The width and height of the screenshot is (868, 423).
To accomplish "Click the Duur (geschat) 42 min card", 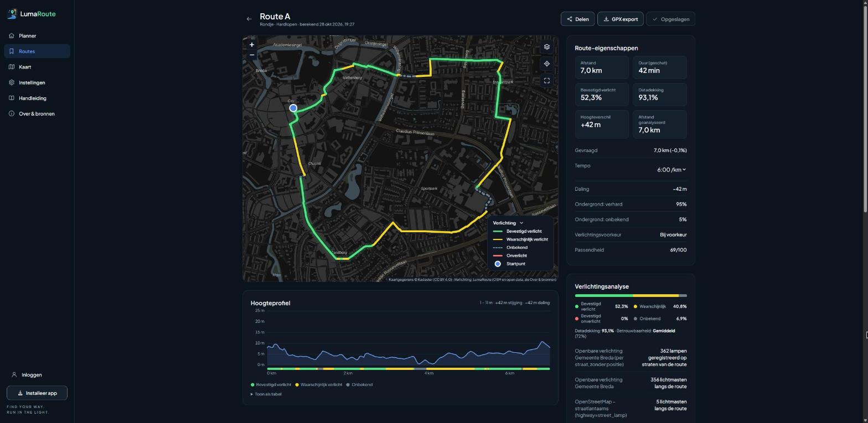I will 660,67.
